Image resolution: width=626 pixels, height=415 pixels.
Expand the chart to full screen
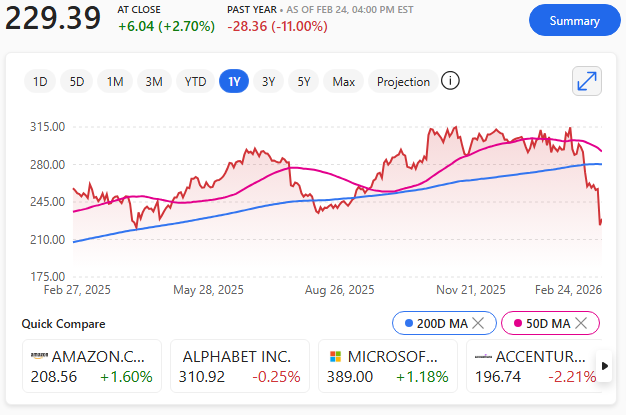point(586,81)
